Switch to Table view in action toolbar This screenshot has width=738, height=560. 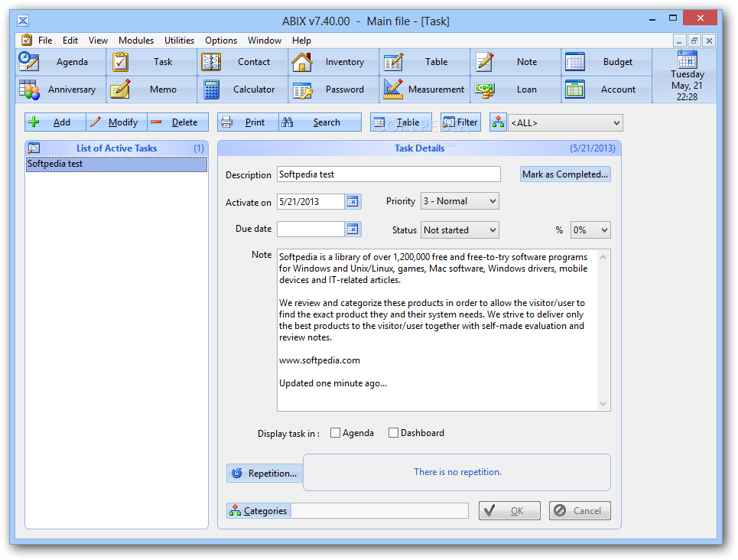[x=401, y=122]
